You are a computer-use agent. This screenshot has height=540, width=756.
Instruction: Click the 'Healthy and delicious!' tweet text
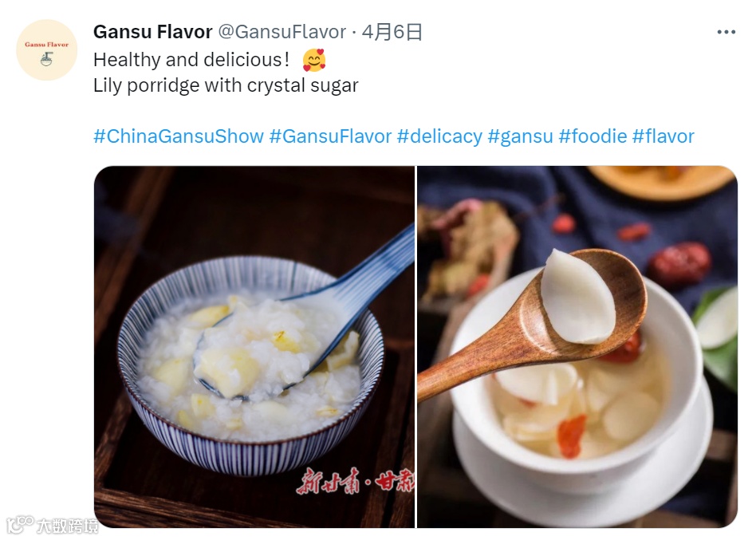pos(191,60)
